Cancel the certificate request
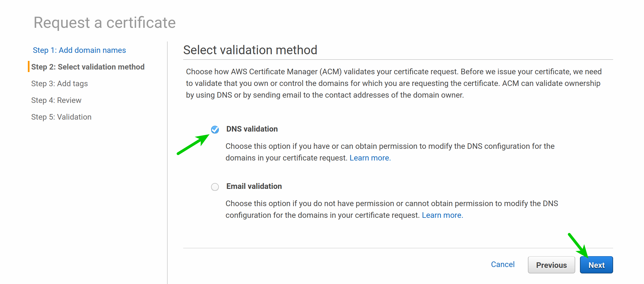This screenshot has height=284, width=644. point(503,265)
